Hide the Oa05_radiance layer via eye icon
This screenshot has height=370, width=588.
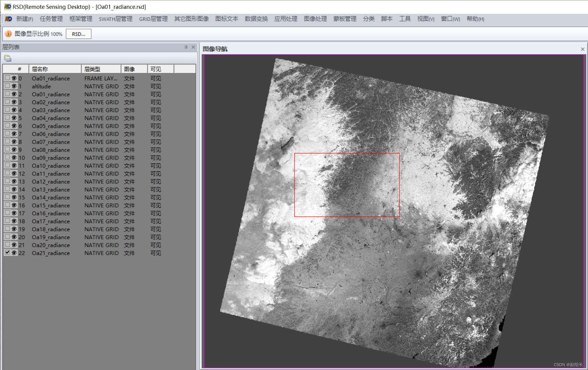click(x=14, y=126)
